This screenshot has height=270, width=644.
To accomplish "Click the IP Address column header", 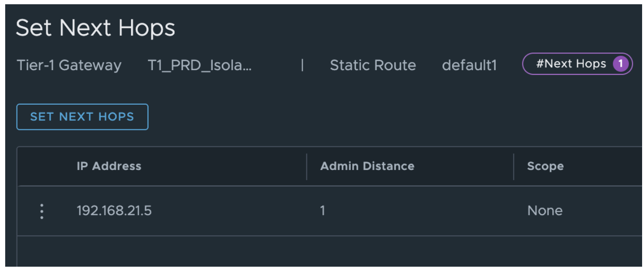I will pyautogui.click(x=109, y=166).
